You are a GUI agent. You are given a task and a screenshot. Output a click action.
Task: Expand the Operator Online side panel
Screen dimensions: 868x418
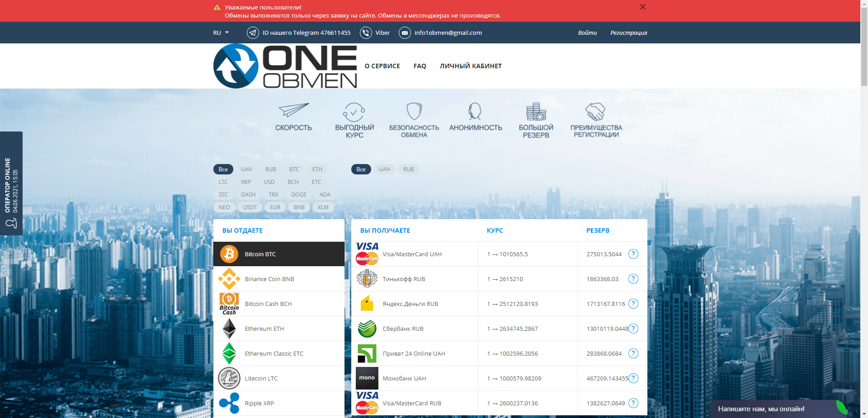pos(11,183)
